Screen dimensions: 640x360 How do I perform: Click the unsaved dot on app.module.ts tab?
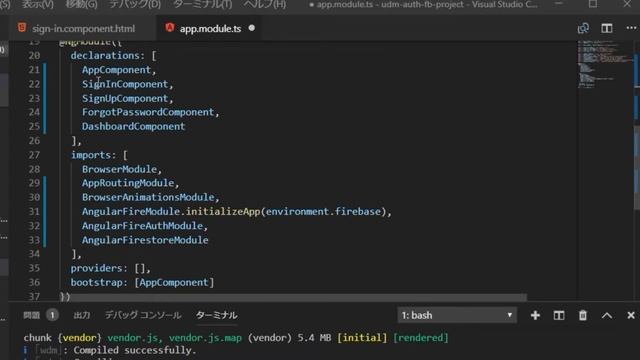[252, 28]
